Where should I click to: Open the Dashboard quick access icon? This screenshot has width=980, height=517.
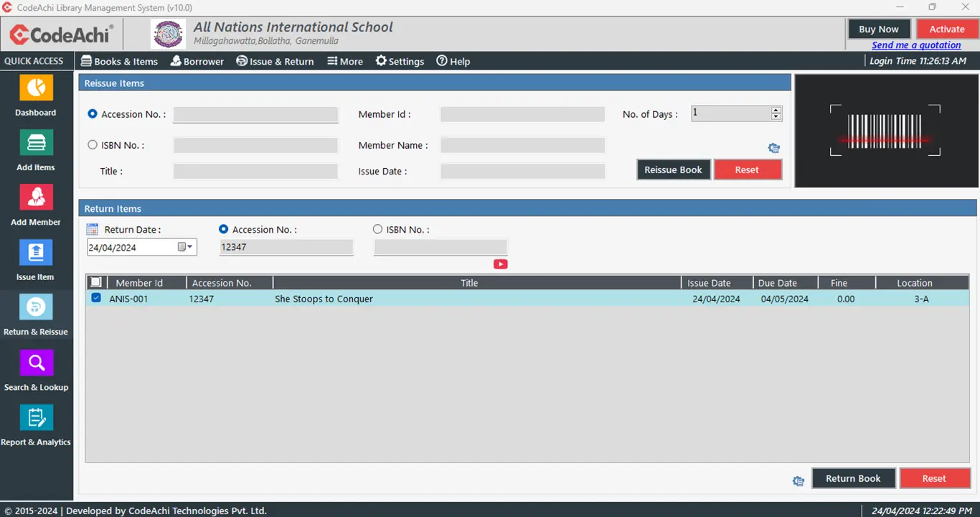(36, 88)
